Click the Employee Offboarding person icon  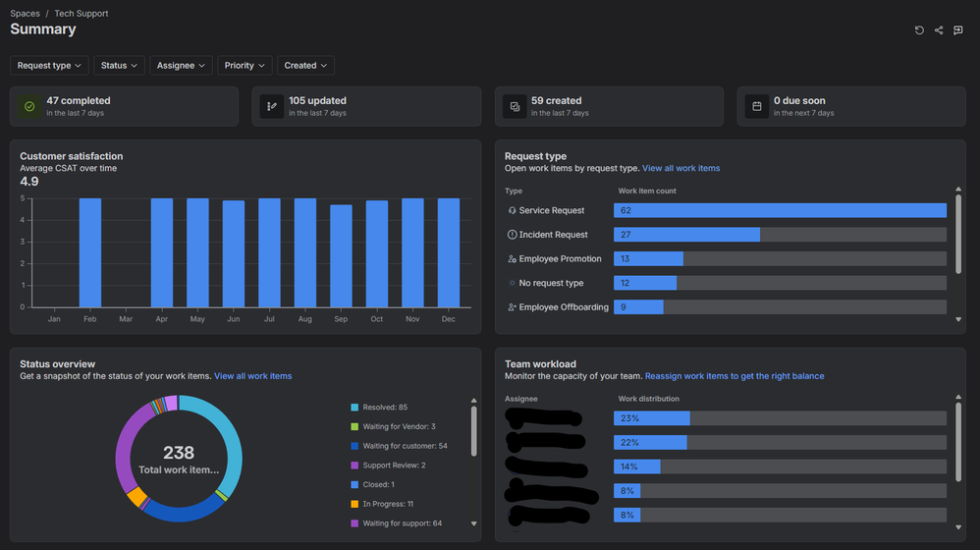click(x=512, y=306)
